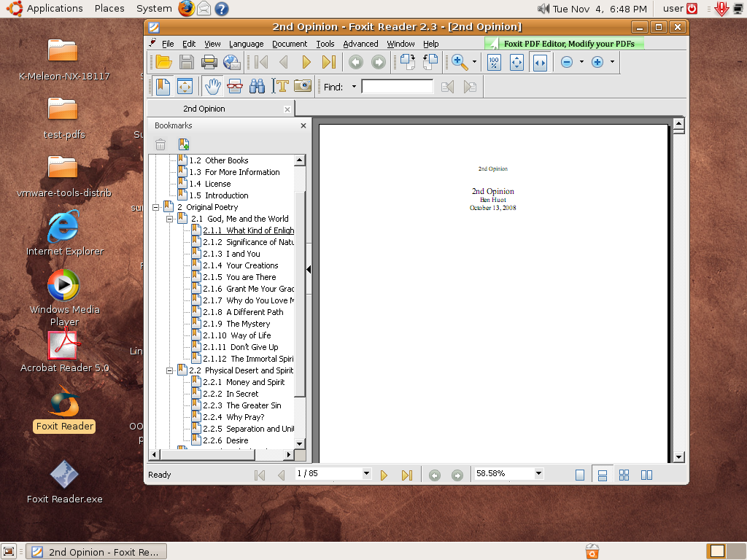Screen dimensions: 747x560
Task: Enable Facing pages view mode
Action: tap(646, 475)
